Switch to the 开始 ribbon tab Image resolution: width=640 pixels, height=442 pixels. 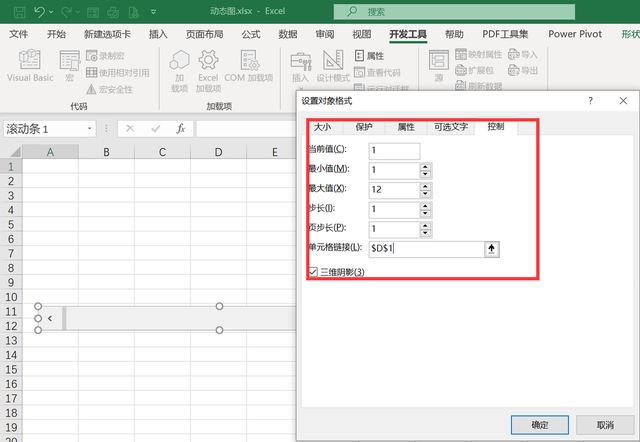(x=56, y=34)
